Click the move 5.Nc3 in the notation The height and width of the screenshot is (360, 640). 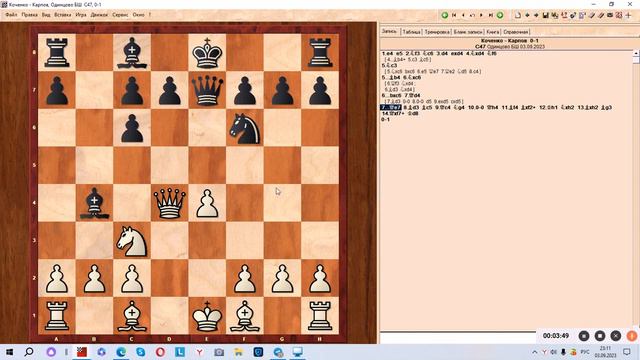389,65
